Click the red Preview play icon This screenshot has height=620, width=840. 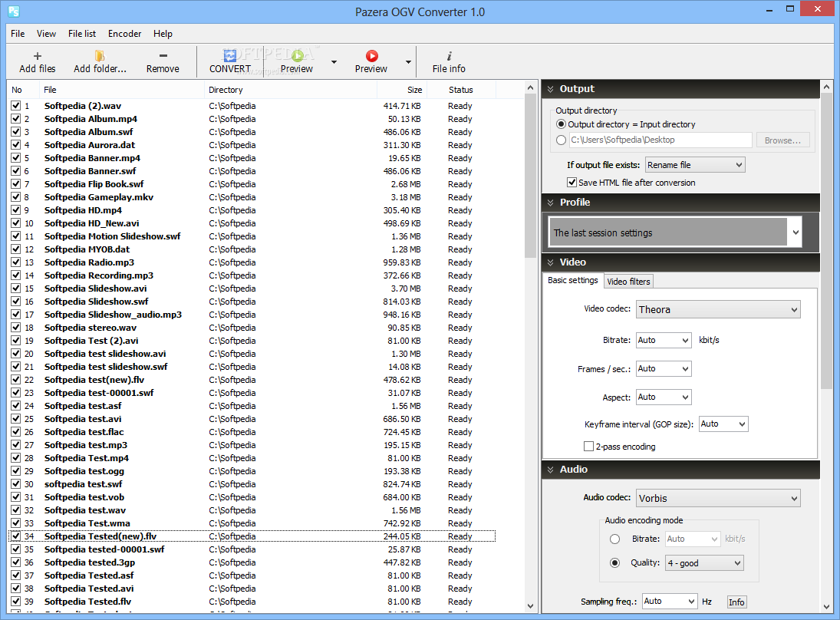tap(372, 56)
